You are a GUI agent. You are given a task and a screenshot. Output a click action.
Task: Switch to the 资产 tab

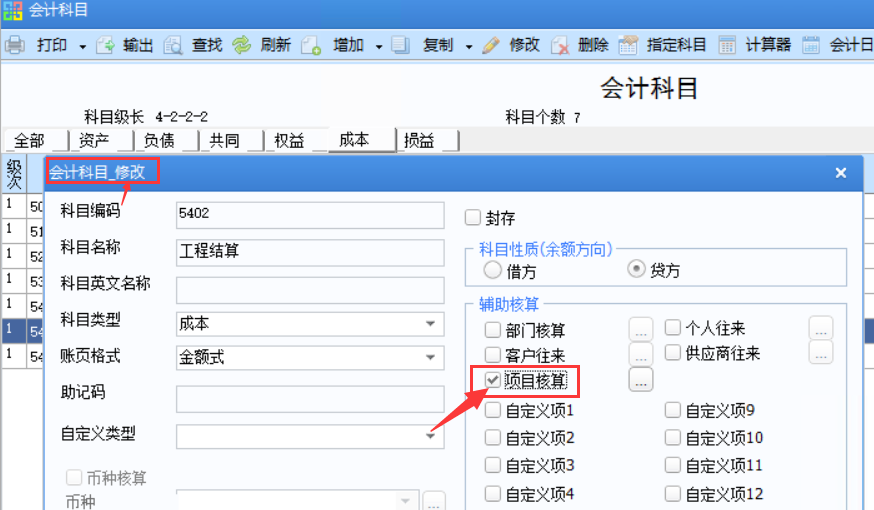94,141
